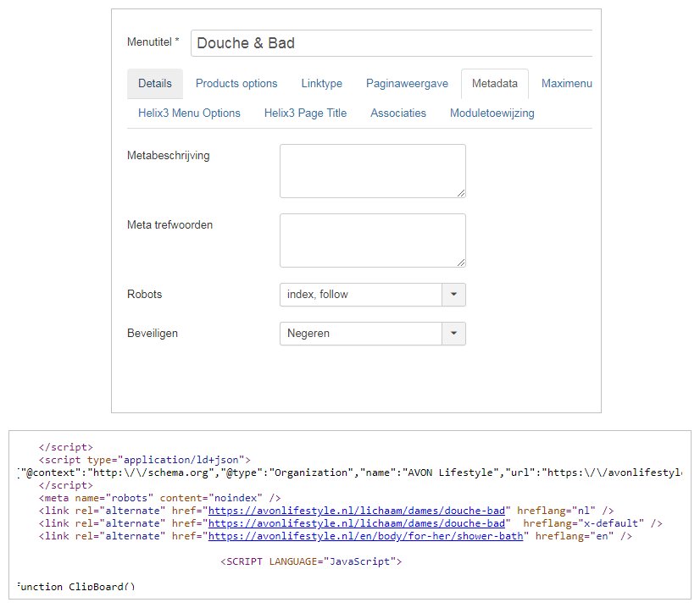Click the Meta trefwoorden label
The height and width of the screenshot is (608, 700).
click(169, 224)
